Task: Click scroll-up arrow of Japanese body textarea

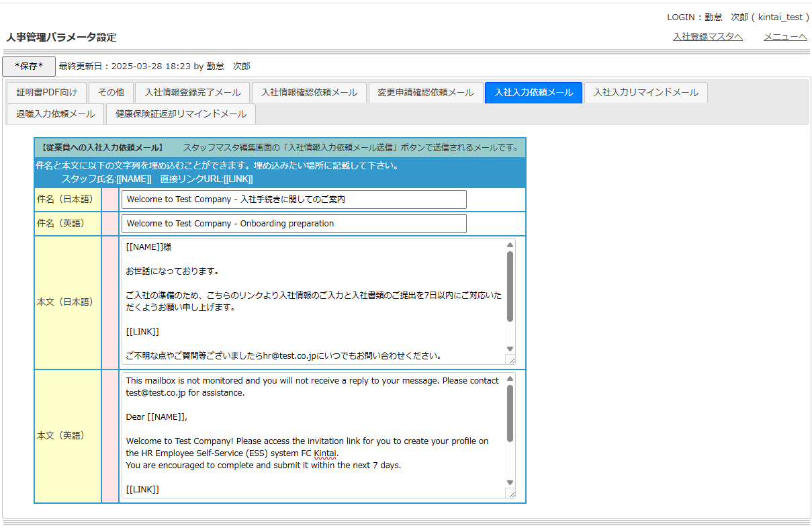Action: point(510,245)
